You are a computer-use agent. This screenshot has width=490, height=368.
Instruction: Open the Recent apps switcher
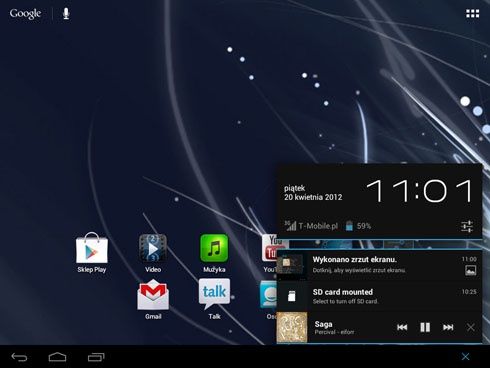(x=96, y=357)
